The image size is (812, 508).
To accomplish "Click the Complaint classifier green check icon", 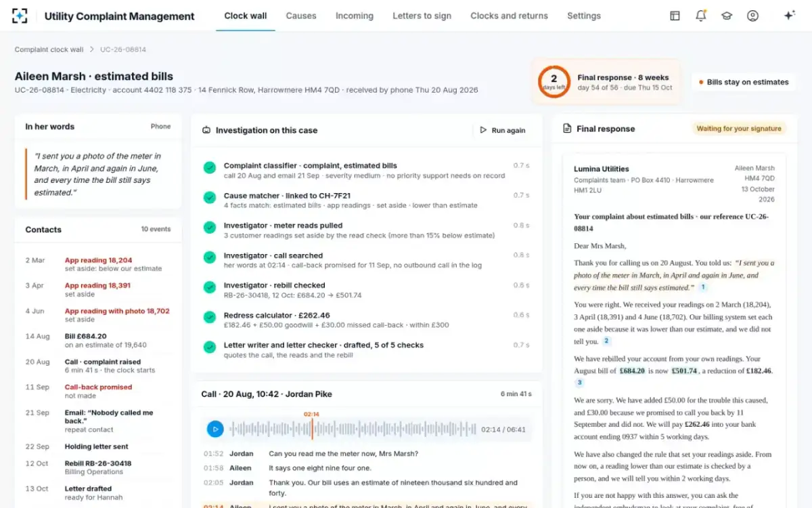I will pyautogui.click(x=210, y=167).
